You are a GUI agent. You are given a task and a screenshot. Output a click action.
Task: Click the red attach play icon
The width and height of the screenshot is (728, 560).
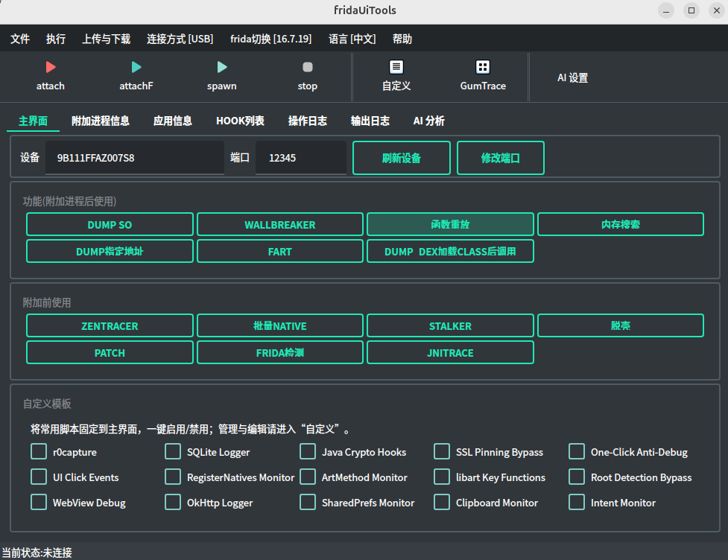(x=51, y=67)
